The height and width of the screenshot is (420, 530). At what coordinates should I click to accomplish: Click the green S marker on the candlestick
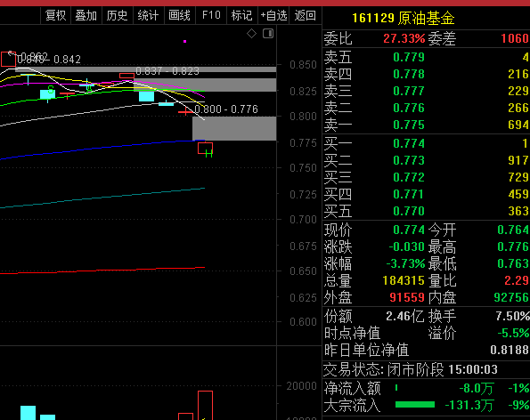tap(51, 90)
